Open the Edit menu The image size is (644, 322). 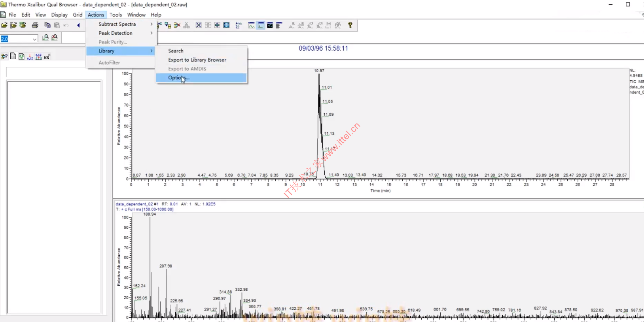(x=26, y=15)
